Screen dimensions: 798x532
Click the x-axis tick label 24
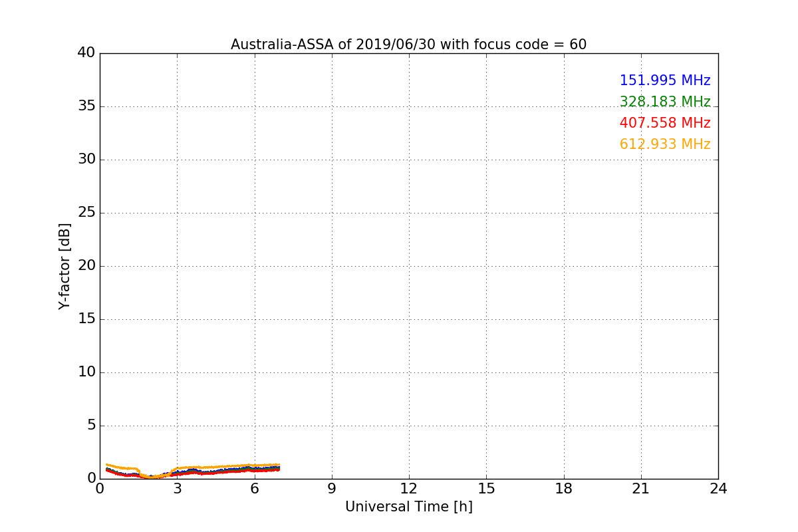[718, 489]
